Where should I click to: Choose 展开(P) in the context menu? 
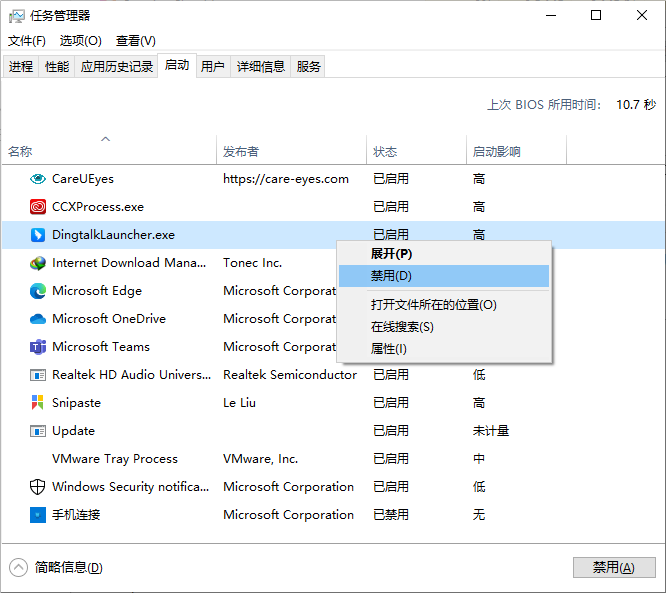click(444, 254)
